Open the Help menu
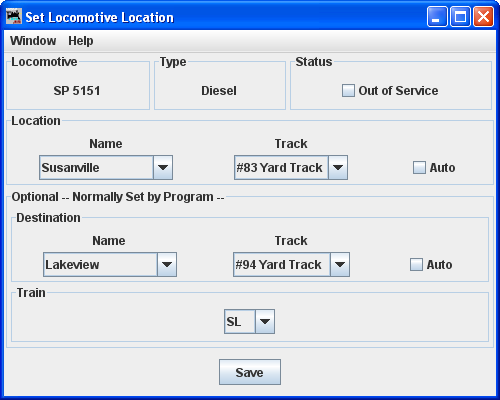 pyautogui.click(x=81, y=41)
